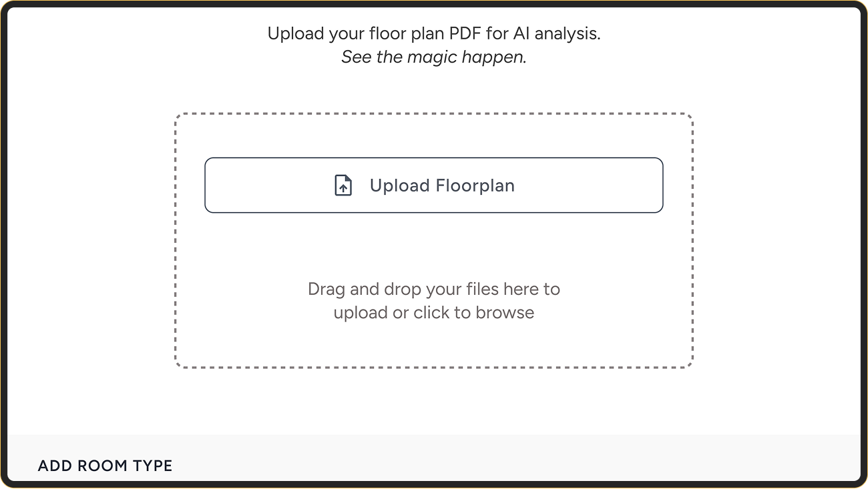The height and width of the screenshot is (489, 868).
Task: Click the 'See the magic happen.' italic text
Action: click(x=433, y=57)
